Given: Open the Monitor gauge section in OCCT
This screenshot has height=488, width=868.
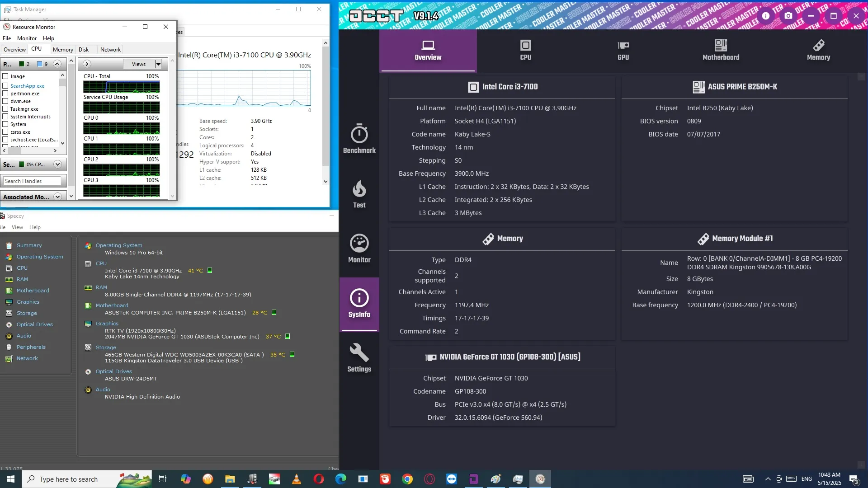Looking at the screenshot, I should click(x=359, y=249).
